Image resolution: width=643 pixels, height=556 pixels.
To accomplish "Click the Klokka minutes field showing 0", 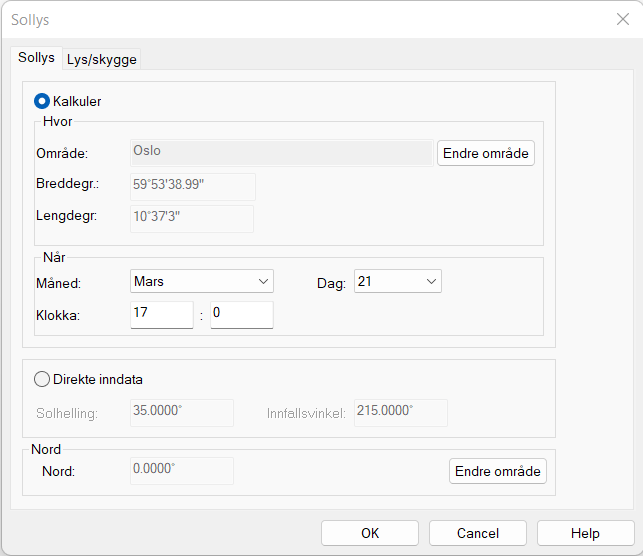I will 241,315.
